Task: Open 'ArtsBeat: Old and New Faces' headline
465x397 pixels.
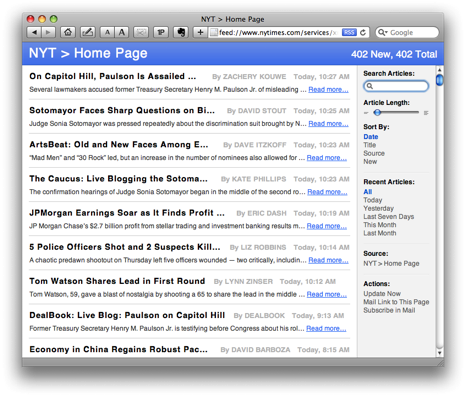Action: (x=119, y=145)
